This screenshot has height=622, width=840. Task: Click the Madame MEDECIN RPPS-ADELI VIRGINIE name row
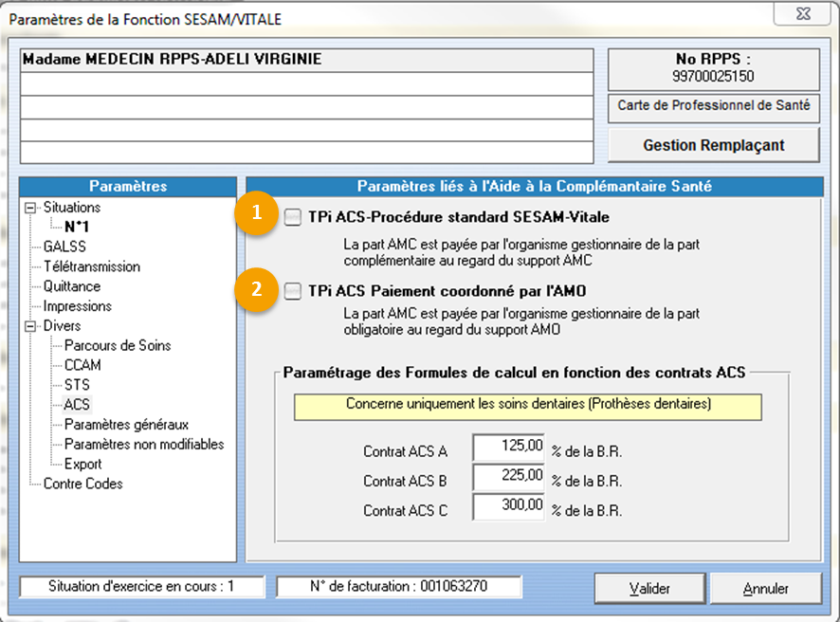306,60
